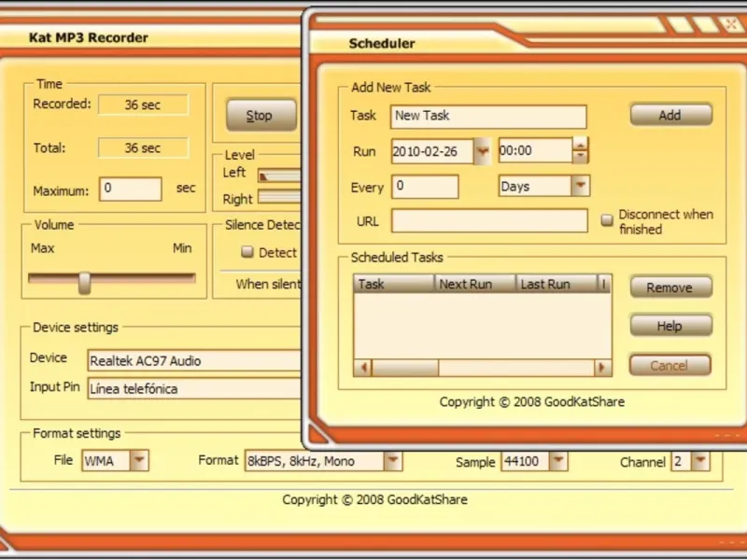Open the Days interval unit dropdown
The image size is (747, 560).
pos(580,186)
